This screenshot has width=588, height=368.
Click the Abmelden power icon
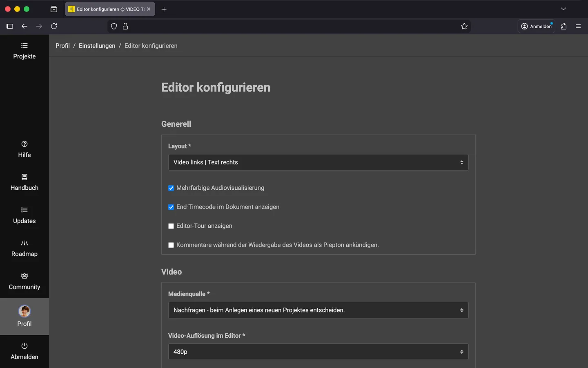pos(24,346)
